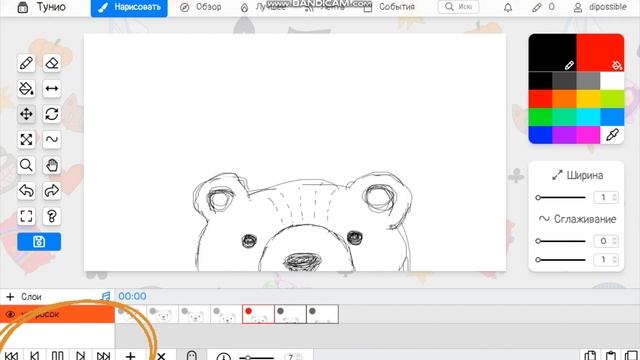
Task: Copy the frame with the copy icon
Action: tap(590, 356)
